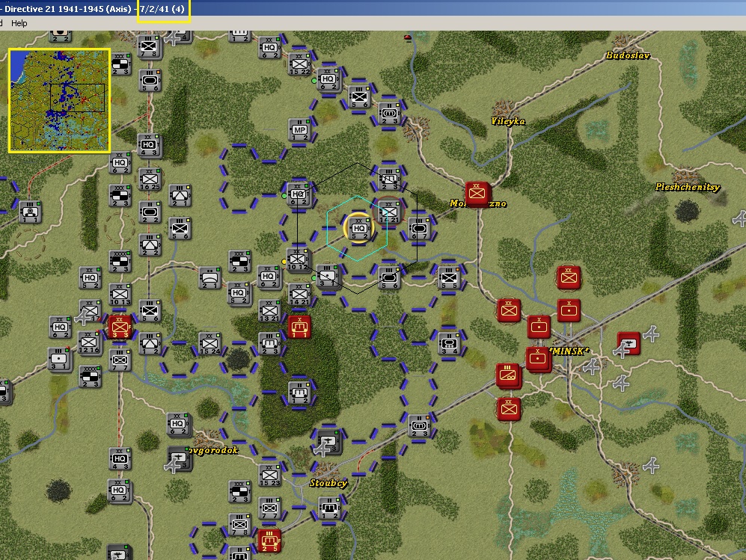This screenshot has width=746, height=560.
Task: Select the infantry division with strength 15-24
Action: (x=209, y=343)
